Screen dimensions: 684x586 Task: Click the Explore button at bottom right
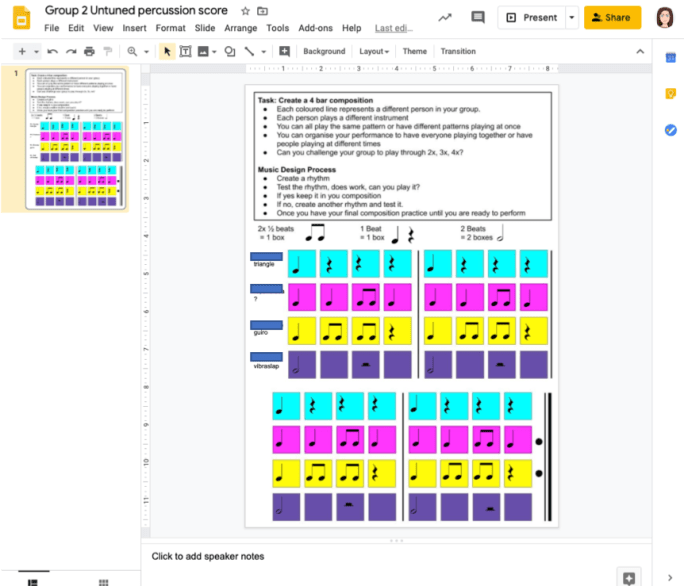pos(629,578)
